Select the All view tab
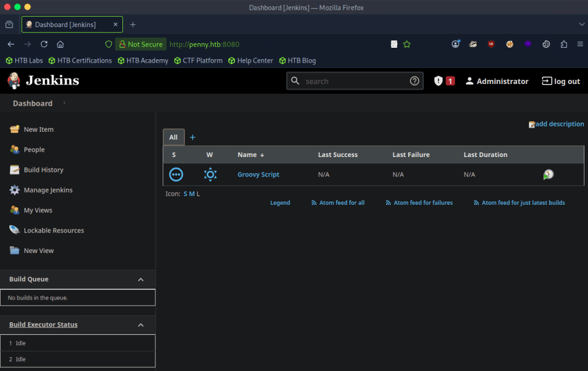588x371 pixels. click(174, 137)
